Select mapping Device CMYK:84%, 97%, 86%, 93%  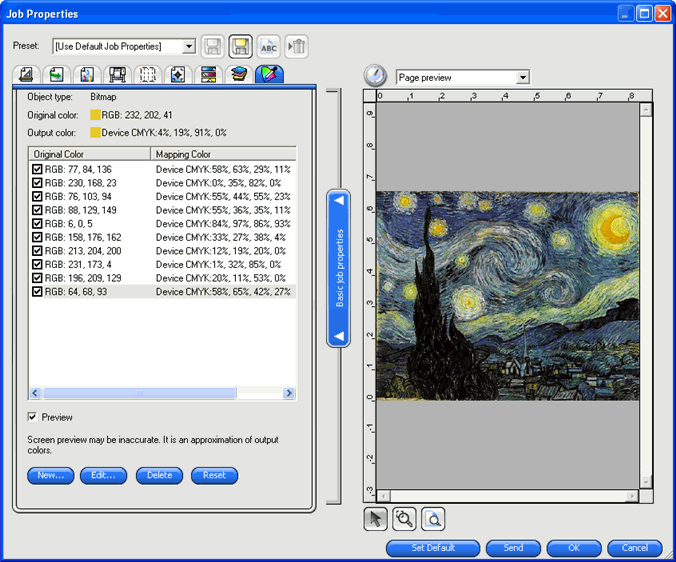tap(223, 224)
